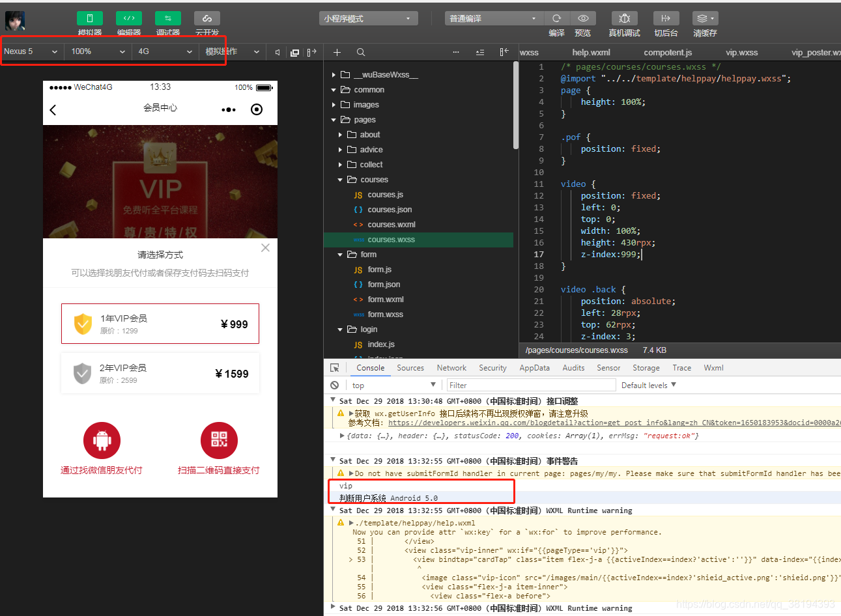Select the 1年VIP会员 ¥999 option
The width and height of the screenshot is (841, 616).
(160, 324)
